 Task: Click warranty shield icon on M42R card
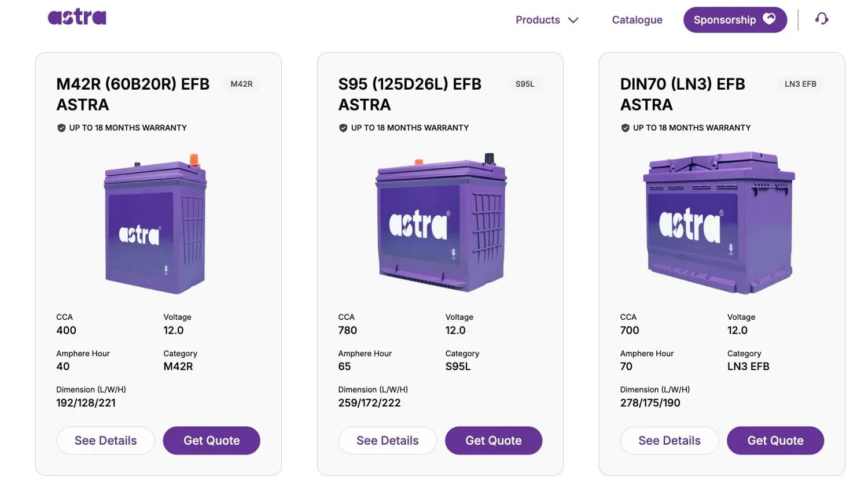[61, 128]
